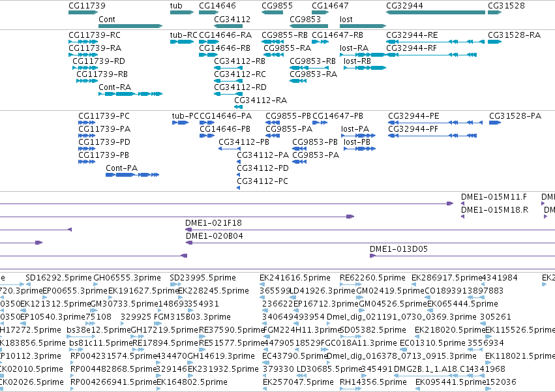Image resolution: width=555 pixels, height=392 pixels.
Task: Click the CG32944-RE transcript label
Action: [412, 35]
